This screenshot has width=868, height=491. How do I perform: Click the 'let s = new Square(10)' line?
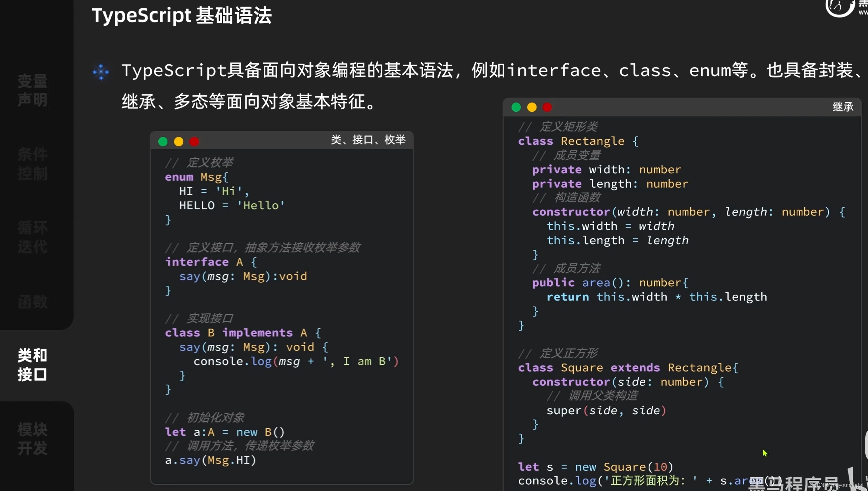[x=595, y=467]
